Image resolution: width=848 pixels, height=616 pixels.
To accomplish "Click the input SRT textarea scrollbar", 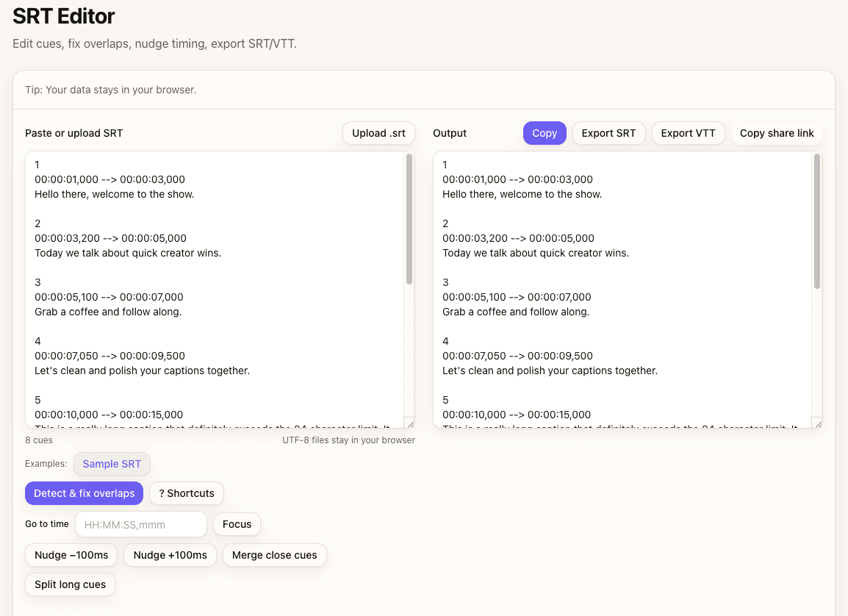I will coord(409,221).
